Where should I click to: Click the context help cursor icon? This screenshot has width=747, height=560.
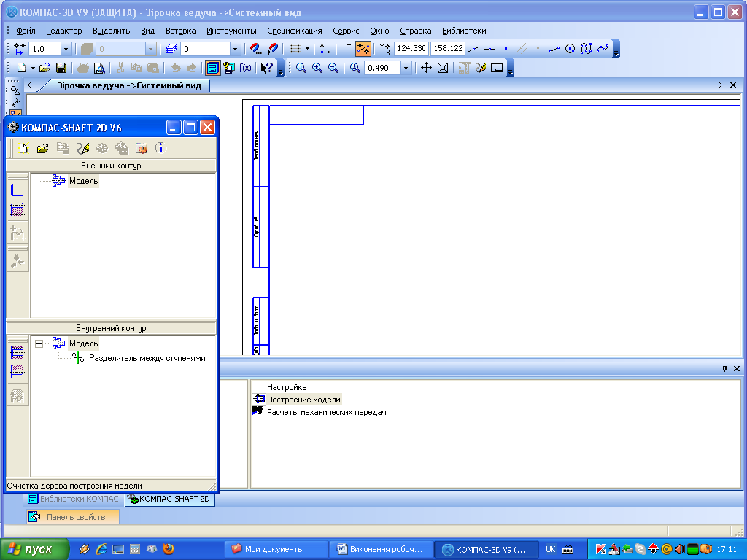(x=266, y=68)
